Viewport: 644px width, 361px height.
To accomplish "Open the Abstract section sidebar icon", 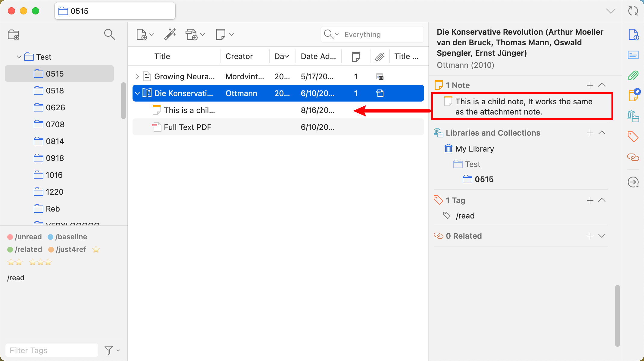I will tap(633, 55).
